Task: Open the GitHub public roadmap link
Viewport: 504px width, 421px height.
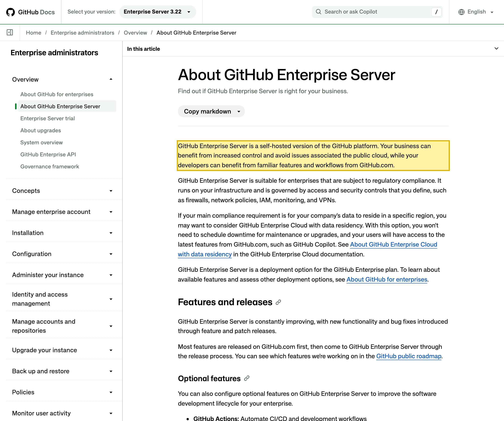Action: [409, 356]
